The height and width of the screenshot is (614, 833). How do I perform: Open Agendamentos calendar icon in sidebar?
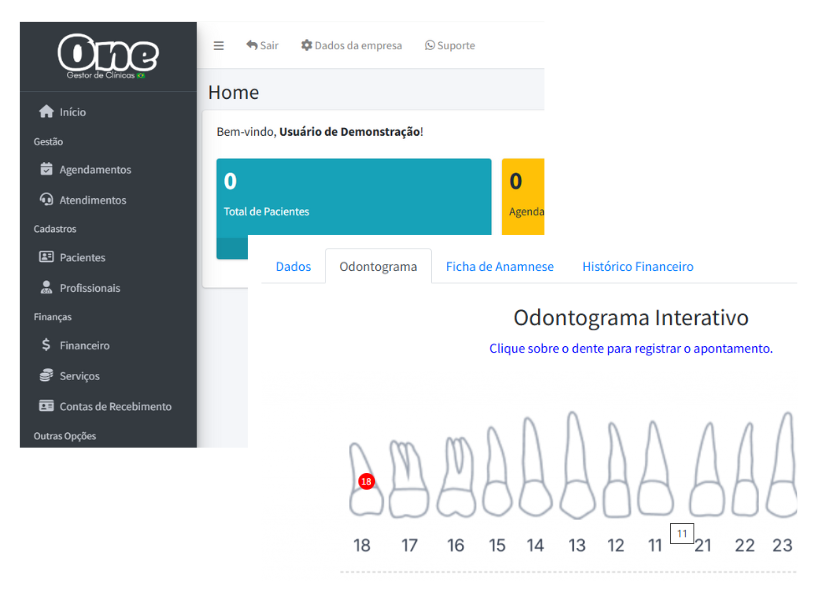[x=46, y=170]
